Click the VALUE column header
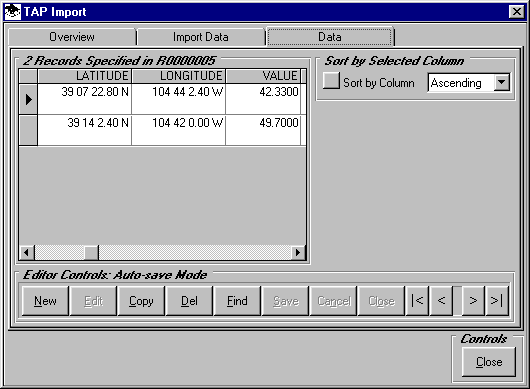Image resolution: width=530 pixels, height=389 pixels. (263, 76)
